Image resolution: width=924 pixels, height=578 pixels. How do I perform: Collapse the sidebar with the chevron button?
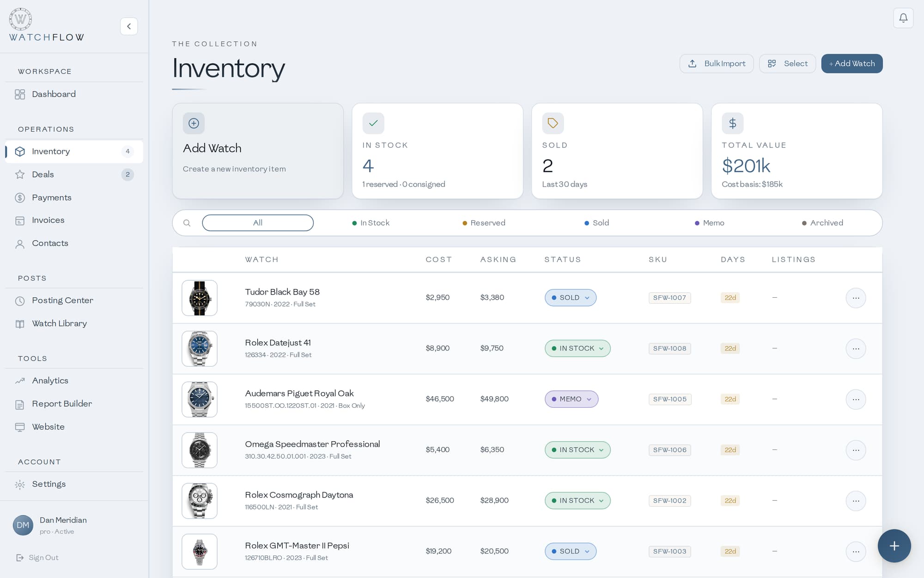(x=129, y=26)
